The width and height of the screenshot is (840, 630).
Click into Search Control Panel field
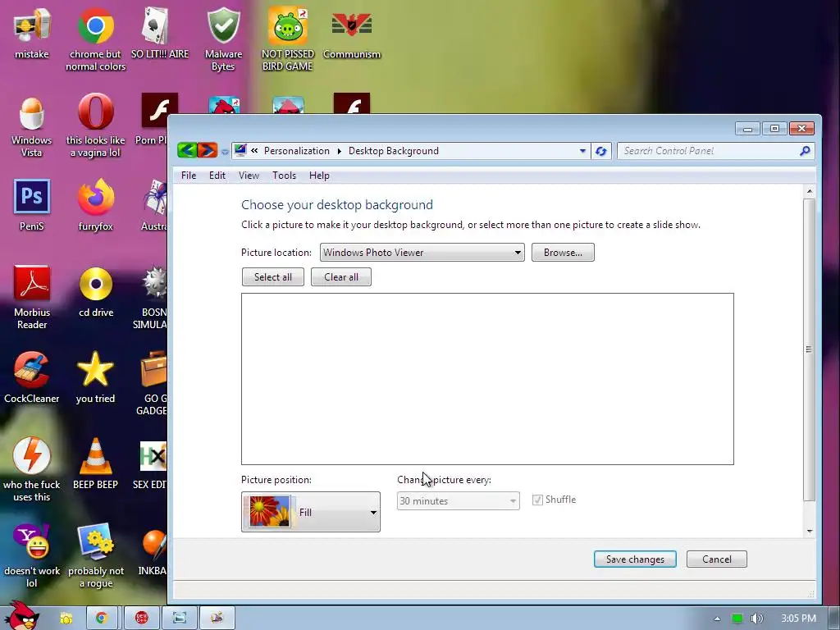tap(707, 151)
